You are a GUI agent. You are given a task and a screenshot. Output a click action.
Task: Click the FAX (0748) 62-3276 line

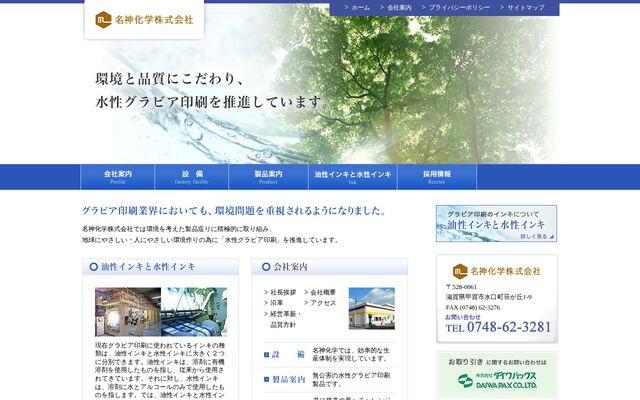tap(473, 307)
